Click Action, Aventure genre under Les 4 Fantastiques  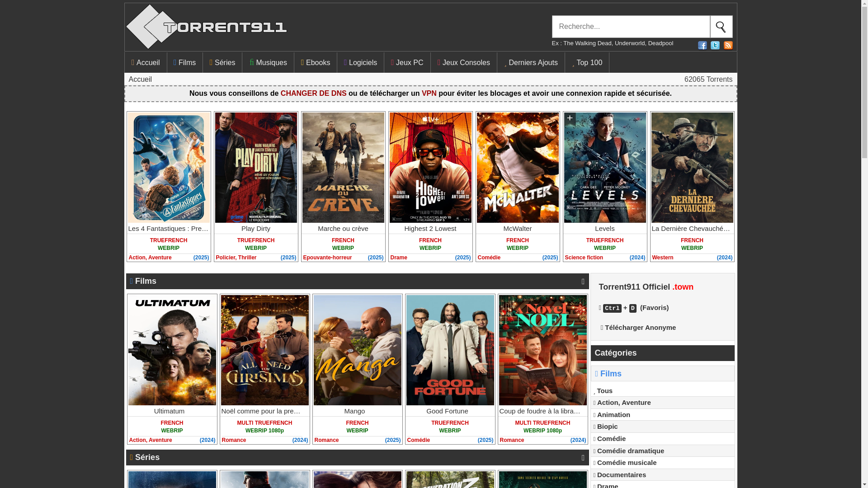click(150, 258)
